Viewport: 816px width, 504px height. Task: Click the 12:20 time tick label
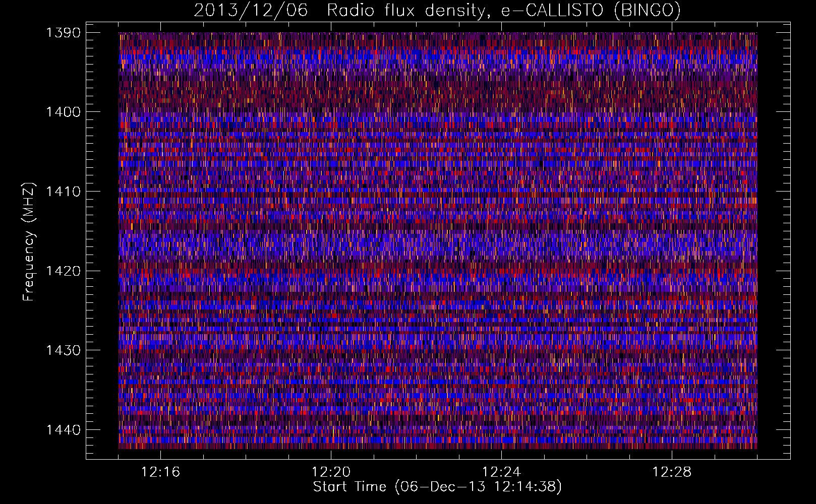click(x=331, y=472)
